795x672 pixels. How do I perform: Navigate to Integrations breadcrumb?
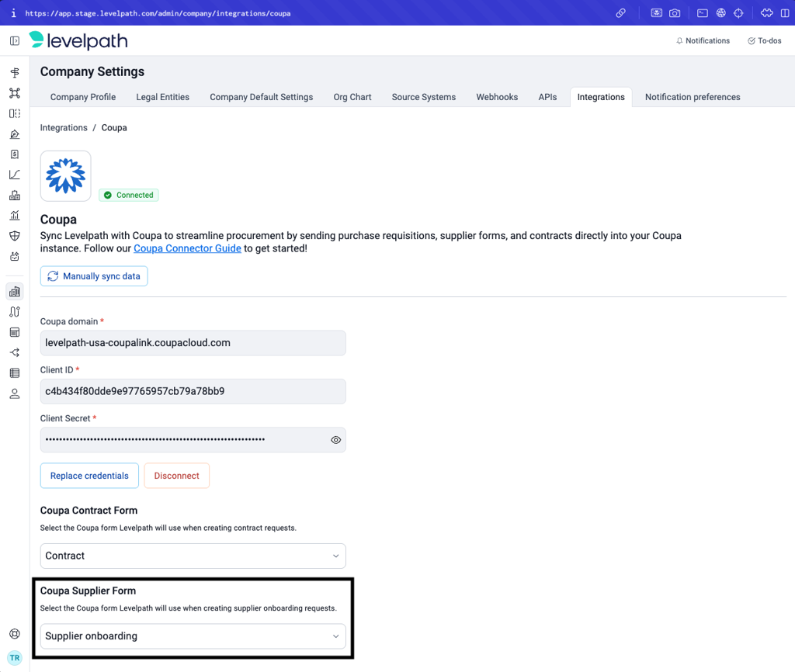(x=64, y=127)
